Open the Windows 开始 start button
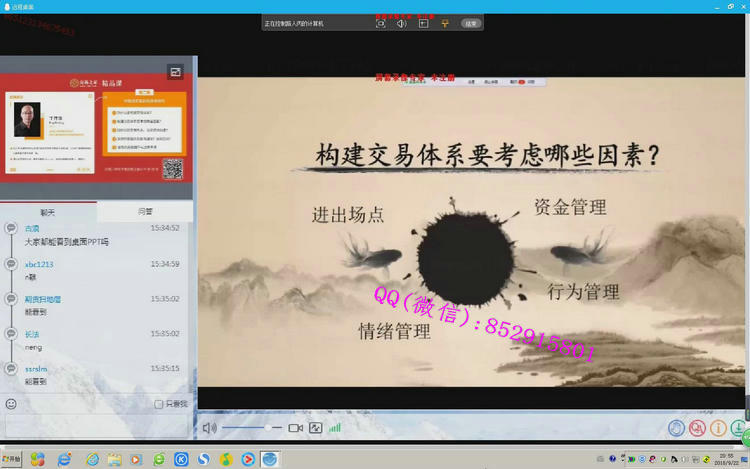 pos(12,459)
